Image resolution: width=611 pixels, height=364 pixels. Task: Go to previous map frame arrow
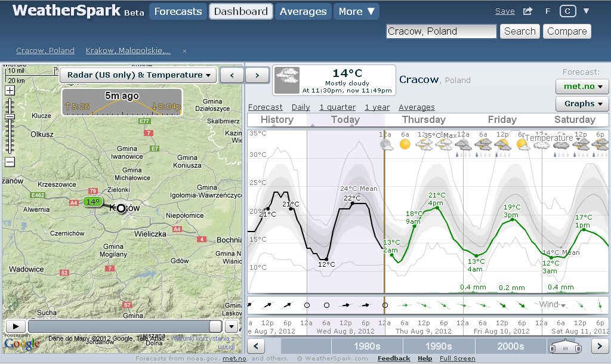[x=232, y=75]
